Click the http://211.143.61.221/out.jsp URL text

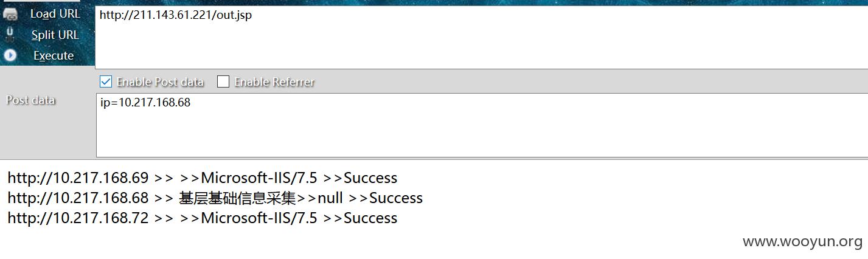tap(175, 15)
